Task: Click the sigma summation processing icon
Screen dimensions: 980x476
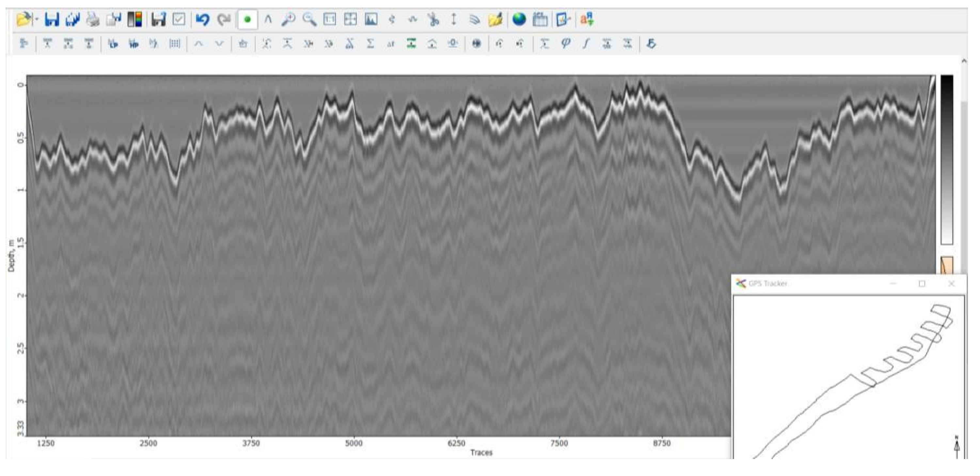Action: 370,44
